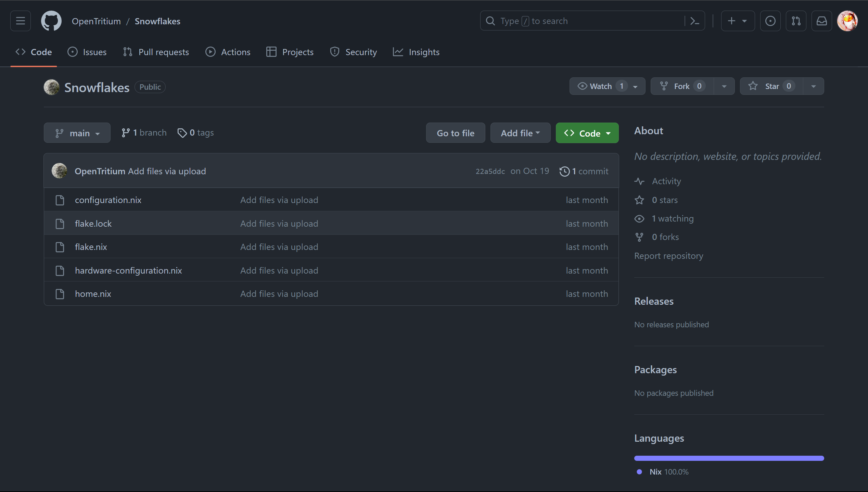Click the Packages heading link
The image size is (868, 492).
pyautogui.click(x=655, y=370)
